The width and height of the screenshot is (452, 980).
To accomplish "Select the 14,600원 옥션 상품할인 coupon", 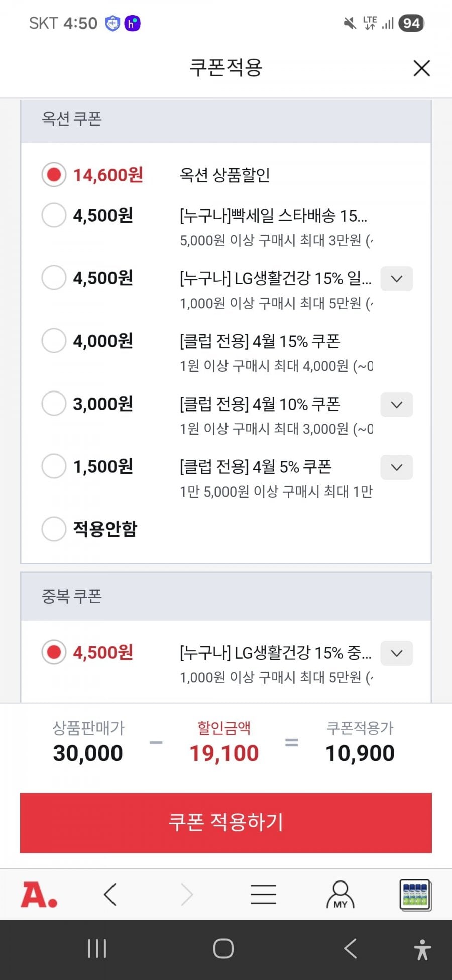I will (54, 175).
